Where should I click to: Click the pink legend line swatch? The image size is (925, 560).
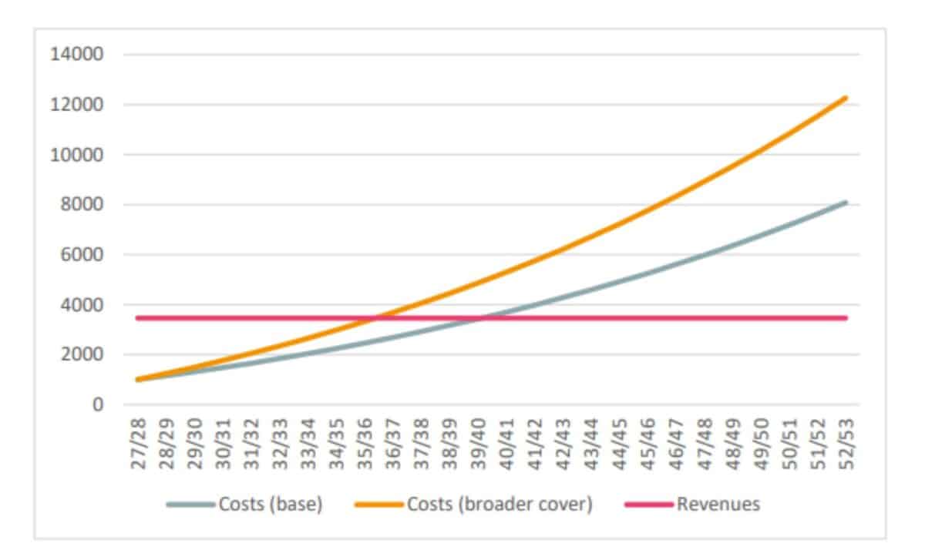649,506
